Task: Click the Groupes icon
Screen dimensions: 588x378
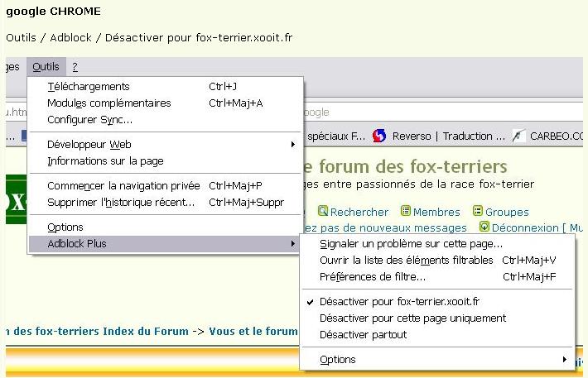Action: click(477, 211)
